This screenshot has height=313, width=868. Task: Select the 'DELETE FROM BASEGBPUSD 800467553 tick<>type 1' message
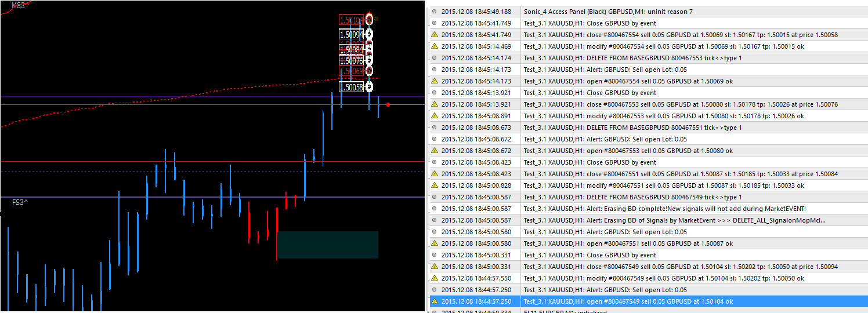(x=632, y=58)
